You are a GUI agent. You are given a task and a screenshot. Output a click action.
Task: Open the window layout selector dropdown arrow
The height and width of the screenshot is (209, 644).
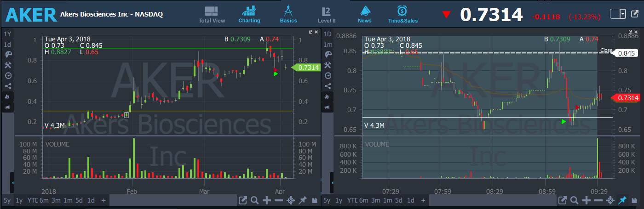(x=623, y=14)
